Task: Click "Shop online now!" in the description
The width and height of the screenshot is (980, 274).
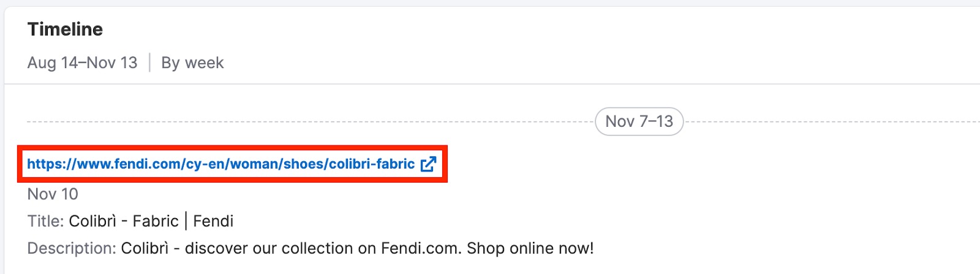Action: click(530, 248)
